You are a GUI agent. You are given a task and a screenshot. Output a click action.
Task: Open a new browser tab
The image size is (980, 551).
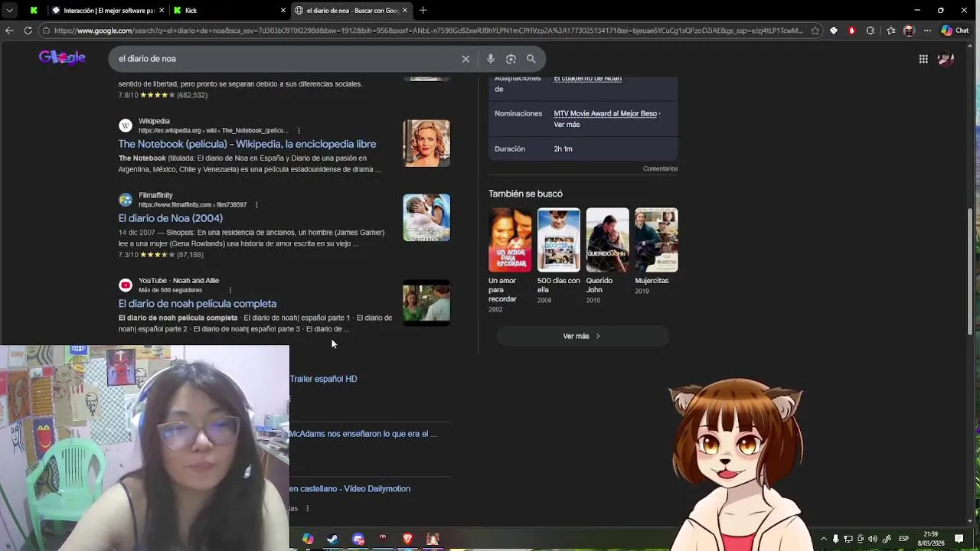(x=423, y=10)
